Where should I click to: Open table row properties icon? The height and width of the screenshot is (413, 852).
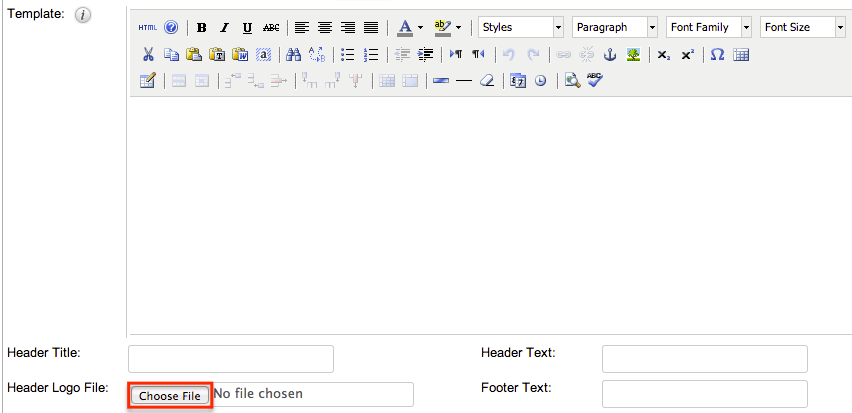[x=179, y=81]
